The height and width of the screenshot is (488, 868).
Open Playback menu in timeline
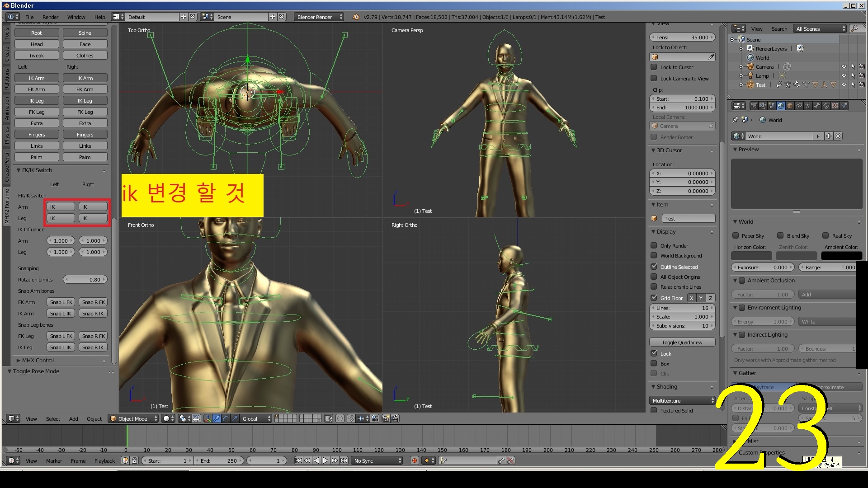pos(104,460)
